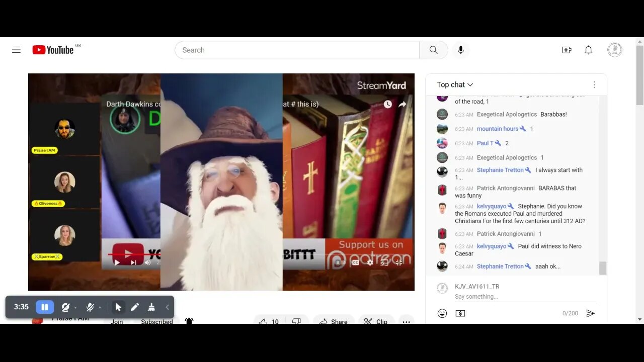Go to the YouTube home logo
644x362 pixels.
[x=53, y=50]
